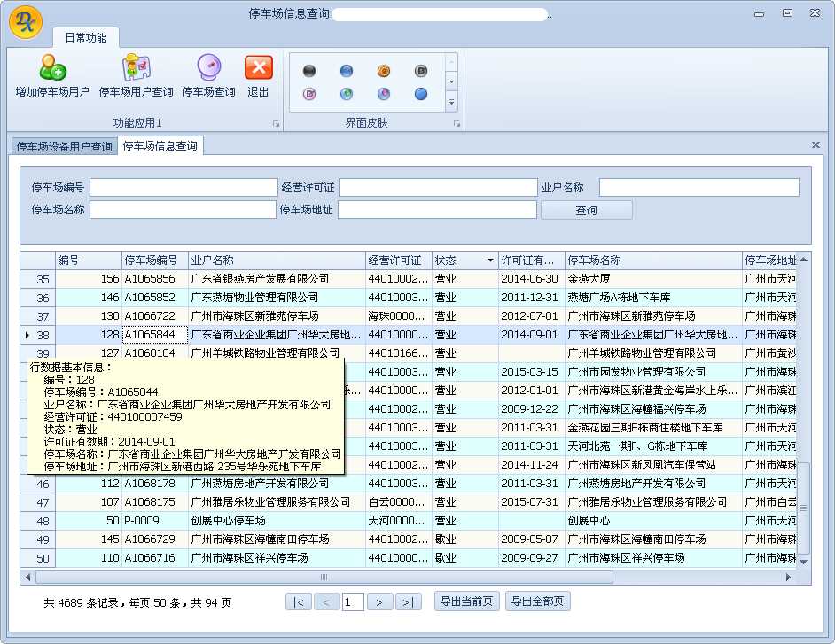
Task: Select row header 38
Action: 38,335
